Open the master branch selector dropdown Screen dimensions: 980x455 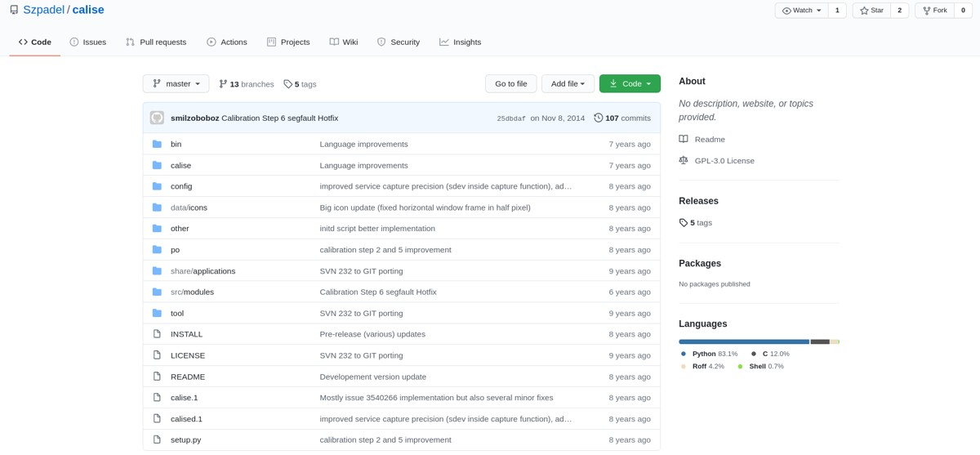(x=176, y=83)
